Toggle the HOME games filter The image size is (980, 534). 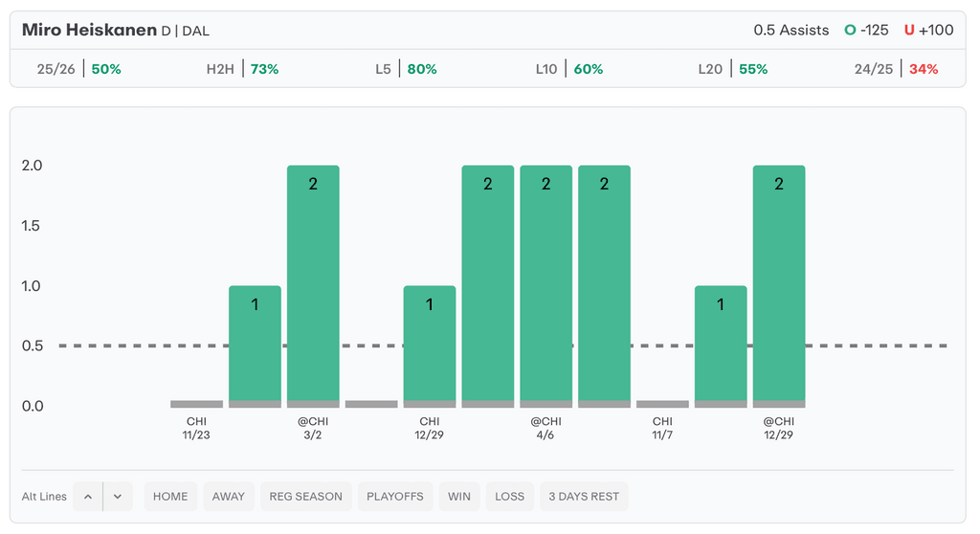(x=170, y=497)
